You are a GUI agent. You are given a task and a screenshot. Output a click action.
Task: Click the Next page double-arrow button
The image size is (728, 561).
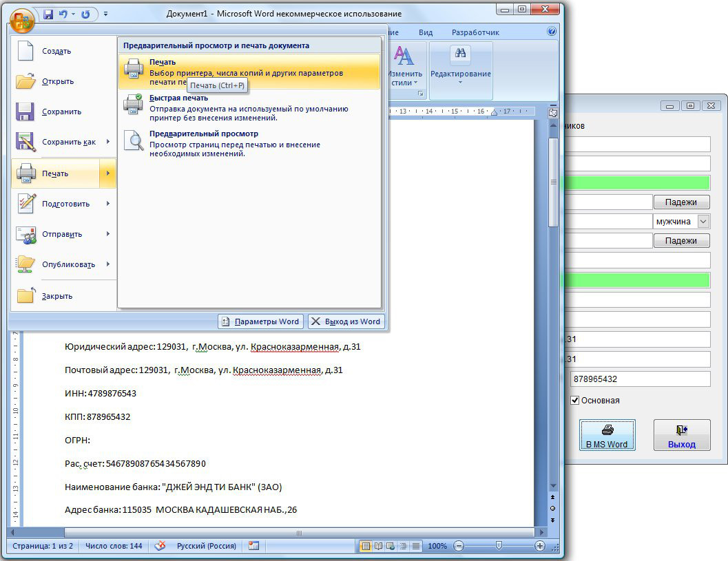553,520
